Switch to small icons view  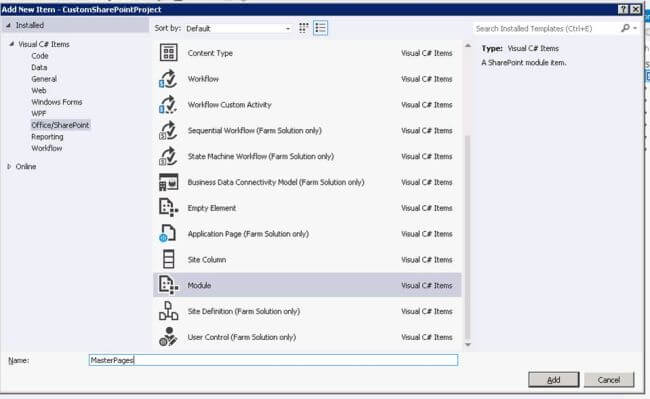coord(303,28)
